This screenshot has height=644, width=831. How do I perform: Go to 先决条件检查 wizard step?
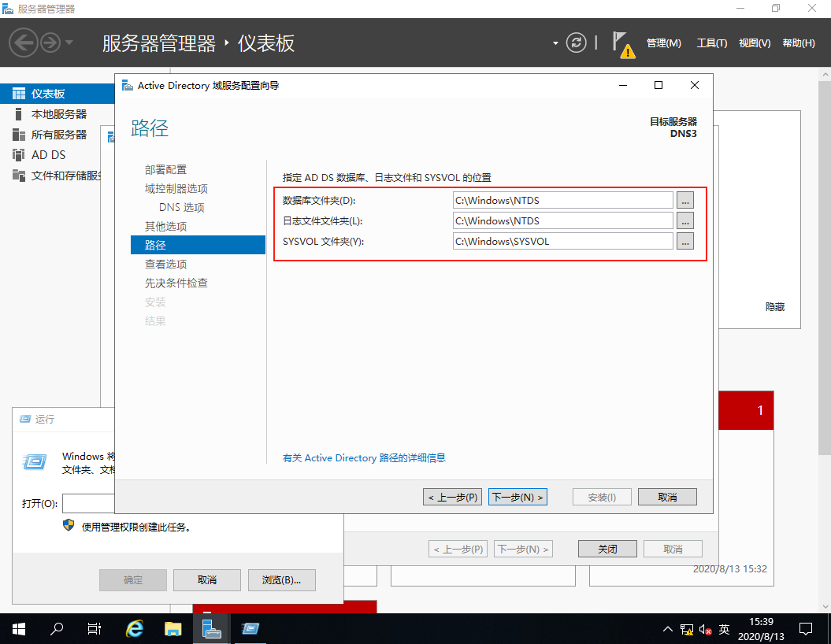point(176,283)
